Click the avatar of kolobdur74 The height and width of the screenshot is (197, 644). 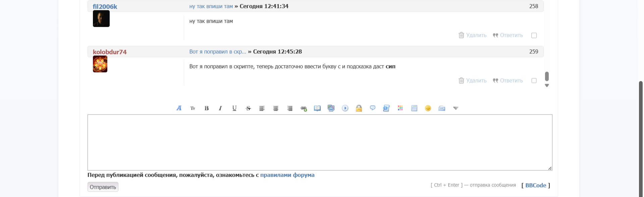pos(100,64)
